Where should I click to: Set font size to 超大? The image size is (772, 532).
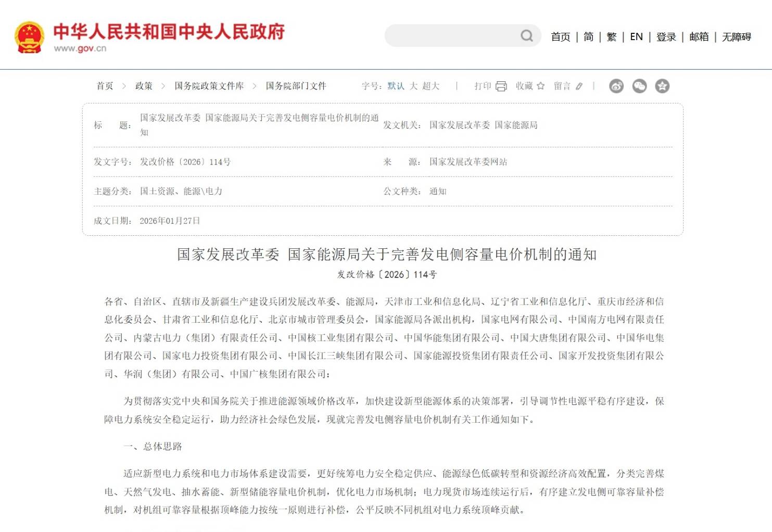click(x=431, y=86)
